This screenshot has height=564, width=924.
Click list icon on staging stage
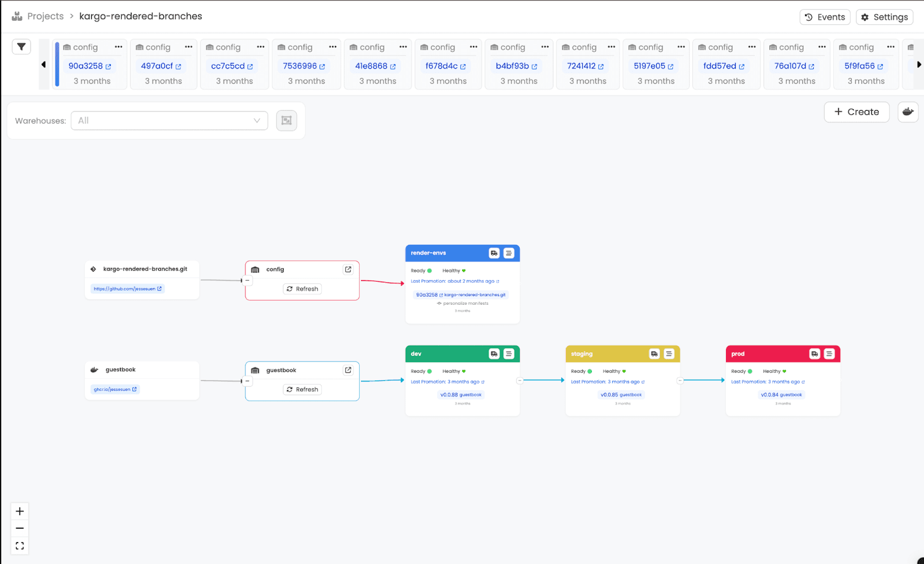669,354
